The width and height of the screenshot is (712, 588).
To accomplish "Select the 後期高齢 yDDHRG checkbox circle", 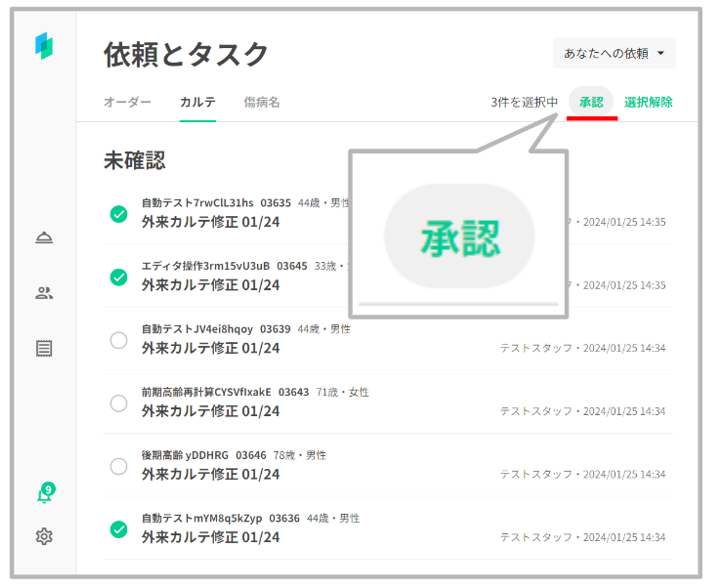I will click(119, 466).
